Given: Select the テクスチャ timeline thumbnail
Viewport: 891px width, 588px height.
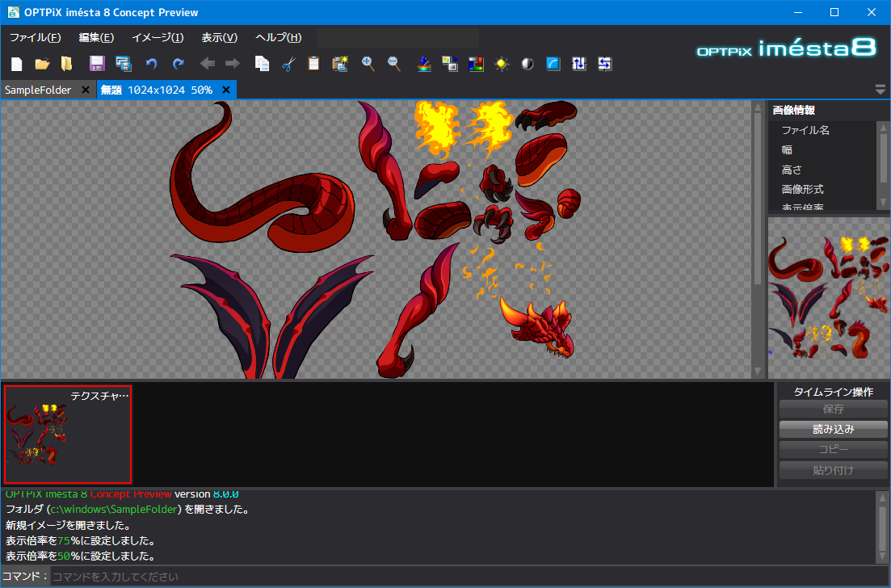Looking at the screenshot, I should (x=68, y=434).
